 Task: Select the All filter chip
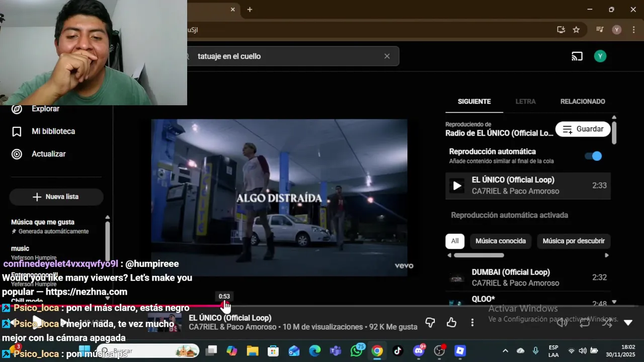pos(455,241)
